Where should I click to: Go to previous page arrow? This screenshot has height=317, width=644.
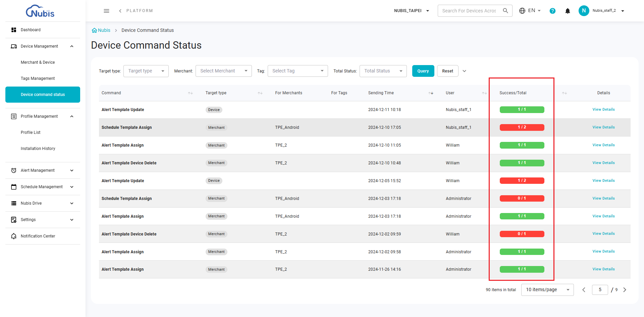tap(584, 290)
